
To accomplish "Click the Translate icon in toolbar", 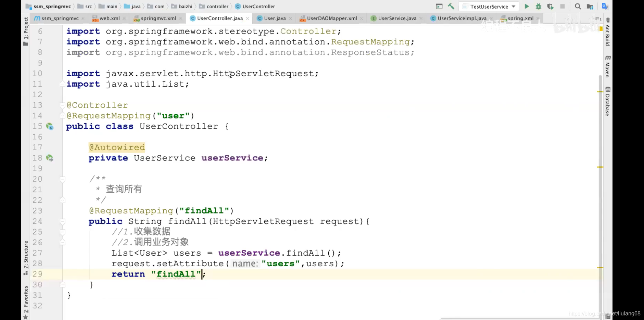I will pos(605,7).
